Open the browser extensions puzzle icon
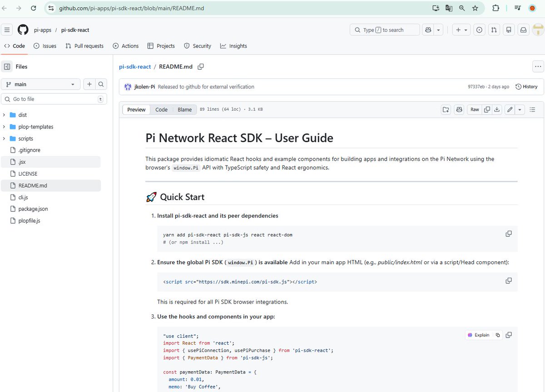 (x=495, y=8)
